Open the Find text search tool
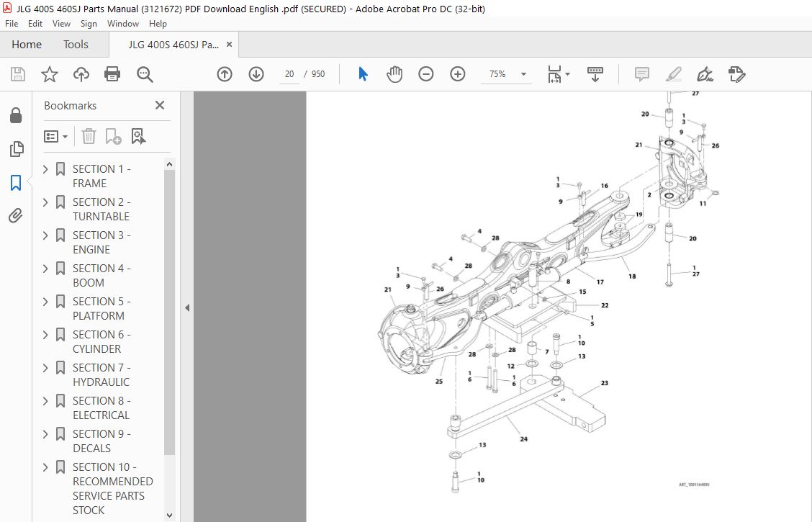Image resolution: width=812 pixels, height=522 pixels. tap(145, 74)
